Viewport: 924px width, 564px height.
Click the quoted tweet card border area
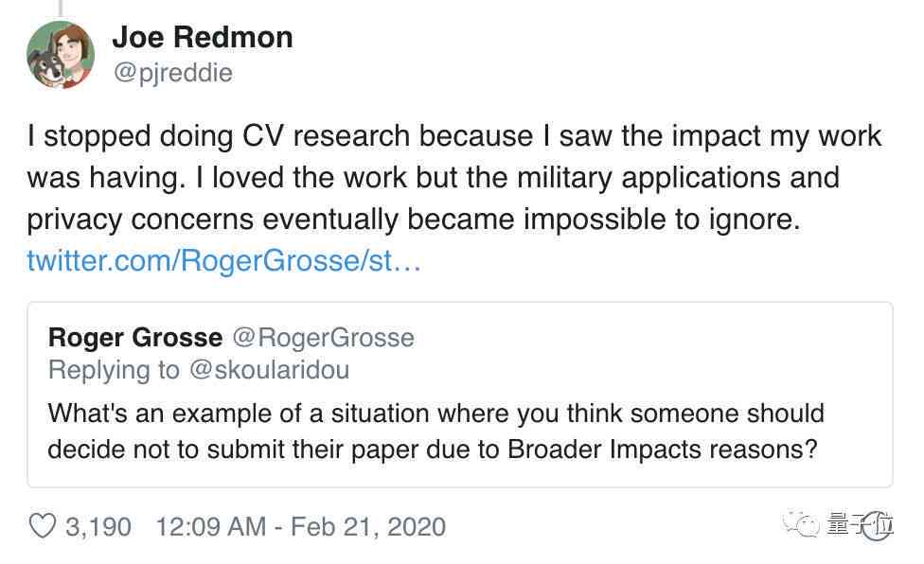[460, 395]
